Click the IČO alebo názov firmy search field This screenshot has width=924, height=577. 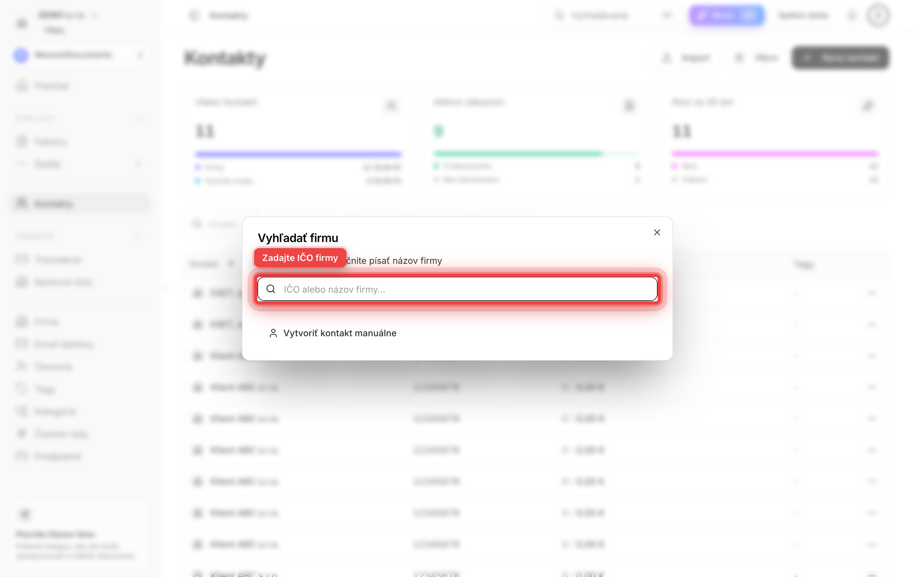click(457, 289)
